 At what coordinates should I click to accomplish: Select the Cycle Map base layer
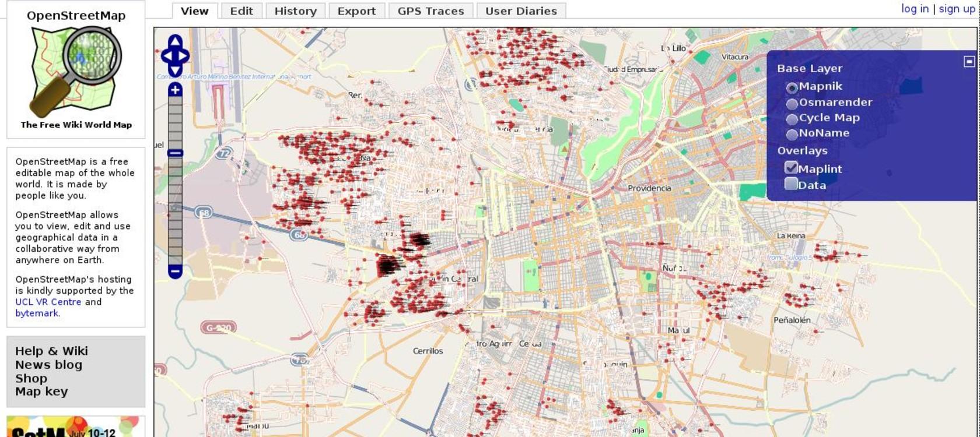pyautogui.click(x=792, y=119)
